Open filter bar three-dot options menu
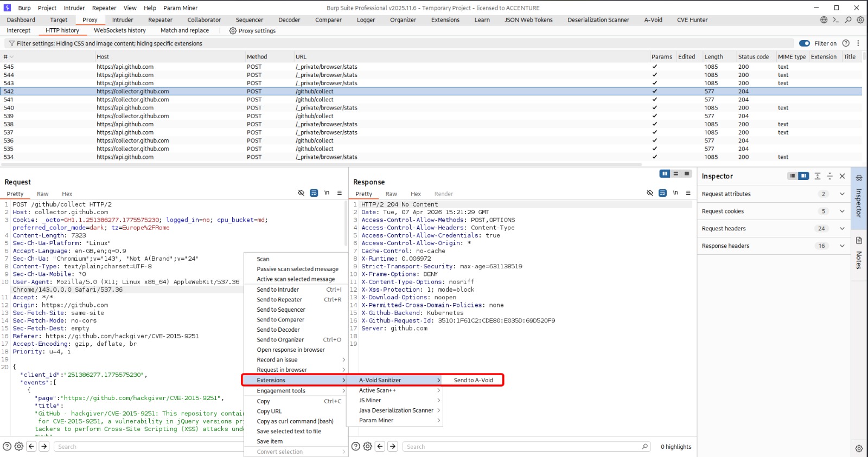 [858, 43]
